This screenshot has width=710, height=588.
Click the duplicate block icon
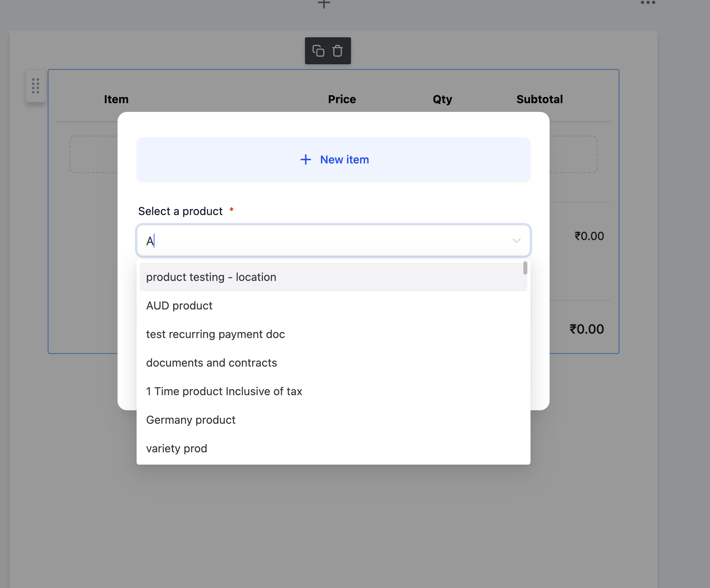318,51
